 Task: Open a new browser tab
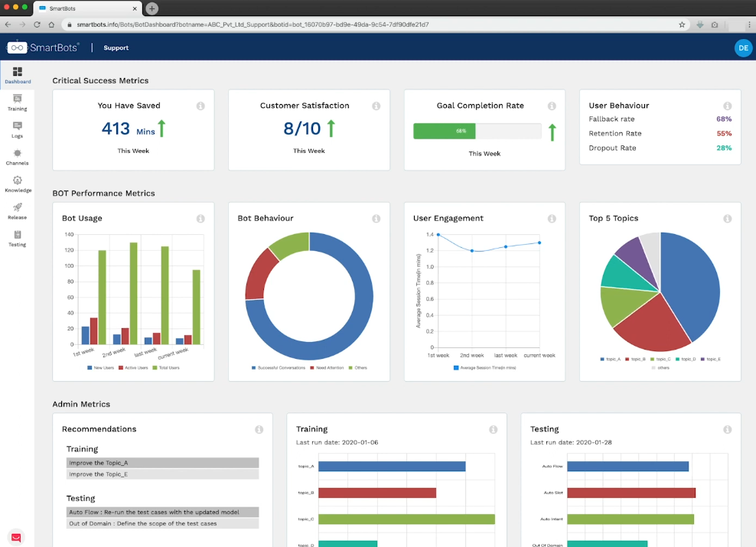(x=152, y=8)
